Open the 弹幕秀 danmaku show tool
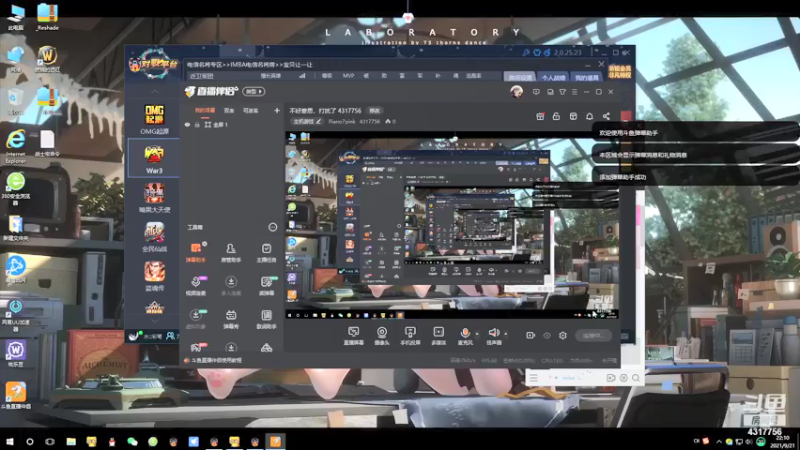The height and width of the screenshot is (450, 800). pos(231,319)
